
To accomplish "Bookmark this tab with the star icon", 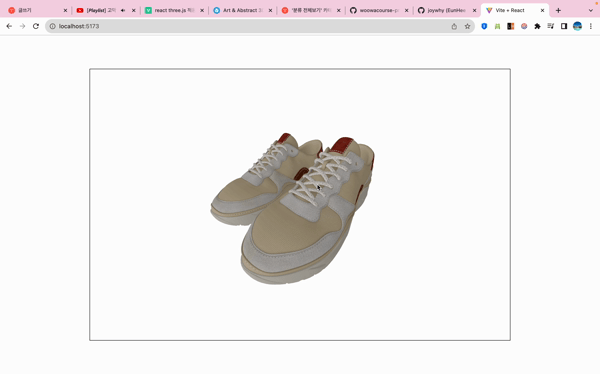I will (x=467, y=26).
